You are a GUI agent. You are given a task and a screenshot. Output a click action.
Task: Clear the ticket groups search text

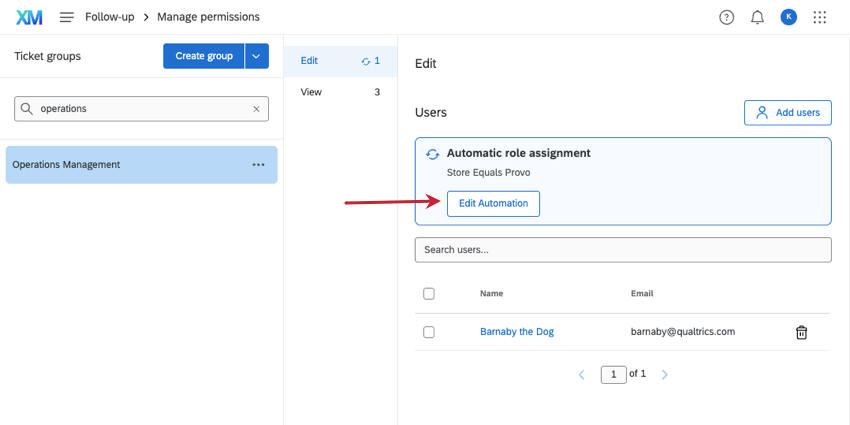click(x=256, y=109)
